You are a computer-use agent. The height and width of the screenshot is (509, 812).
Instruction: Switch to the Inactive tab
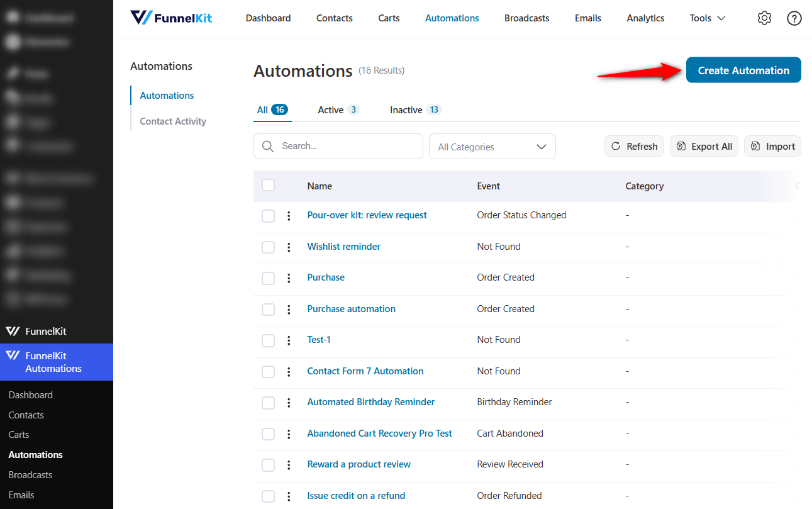(416, 109)
